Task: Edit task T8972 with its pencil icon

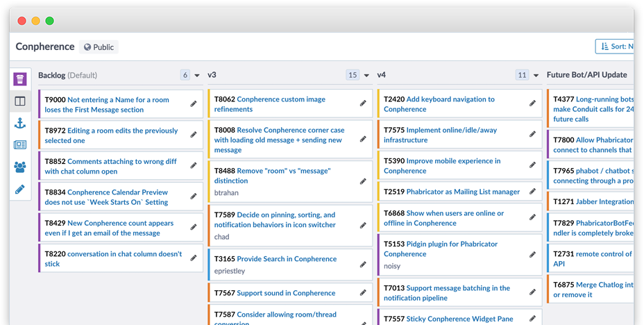Action: point(194,135)
